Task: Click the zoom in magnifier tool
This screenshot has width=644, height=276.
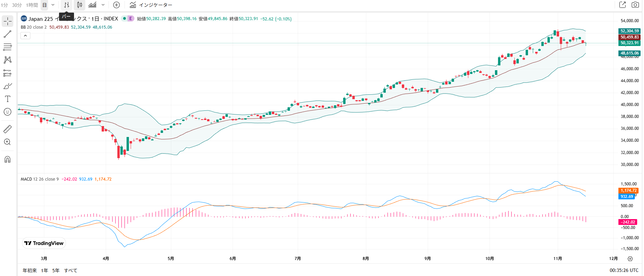Action: [8, 142]
